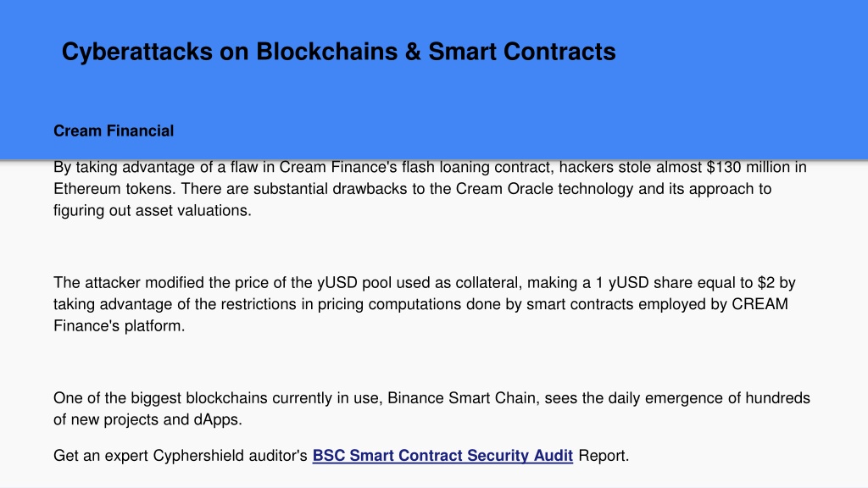Click the Binance Smart Chain text
868x488 pixels.
pos(462,398)
